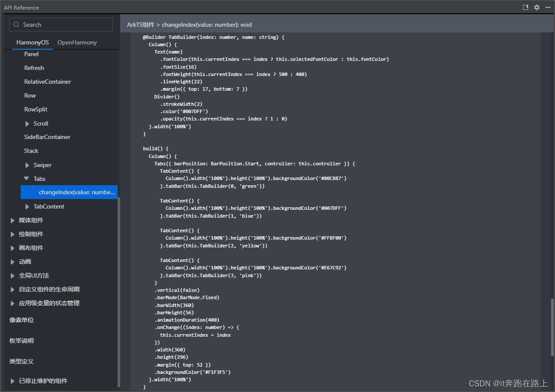555x392 pixels.
Task: Click the 'build() {' code line
Action: (x=156, y=149)
